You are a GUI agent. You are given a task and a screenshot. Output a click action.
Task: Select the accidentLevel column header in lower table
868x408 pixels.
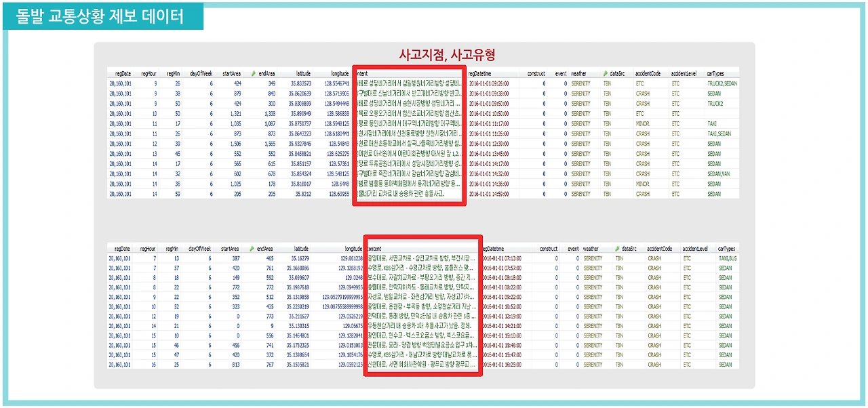tap(696, 249)
